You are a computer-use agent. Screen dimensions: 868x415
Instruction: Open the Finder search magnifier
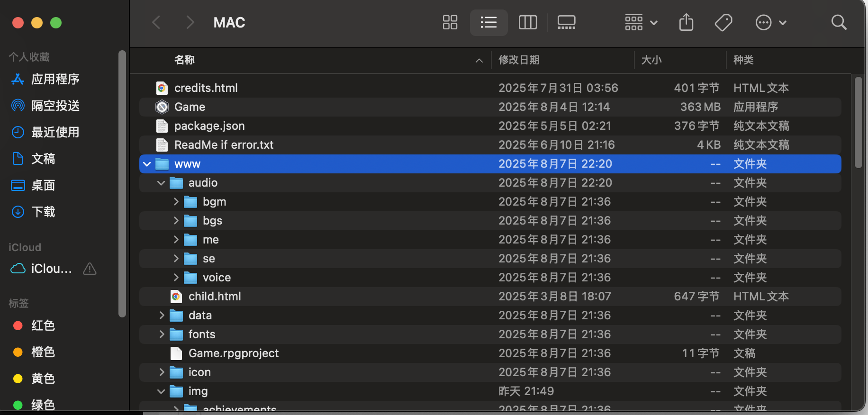(839, 22)
